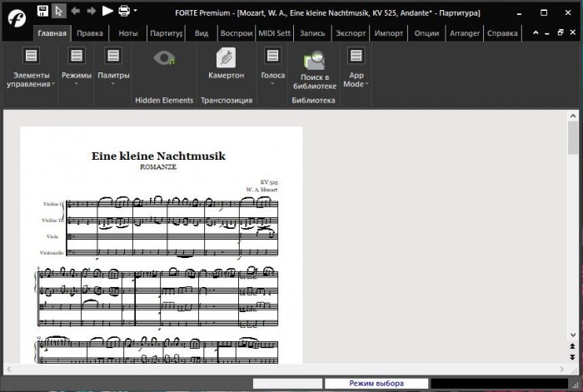Click the vertical scrollbar up arrow
Image resolution: width=583 pixels, height=392 pixels.
point(573,116)
